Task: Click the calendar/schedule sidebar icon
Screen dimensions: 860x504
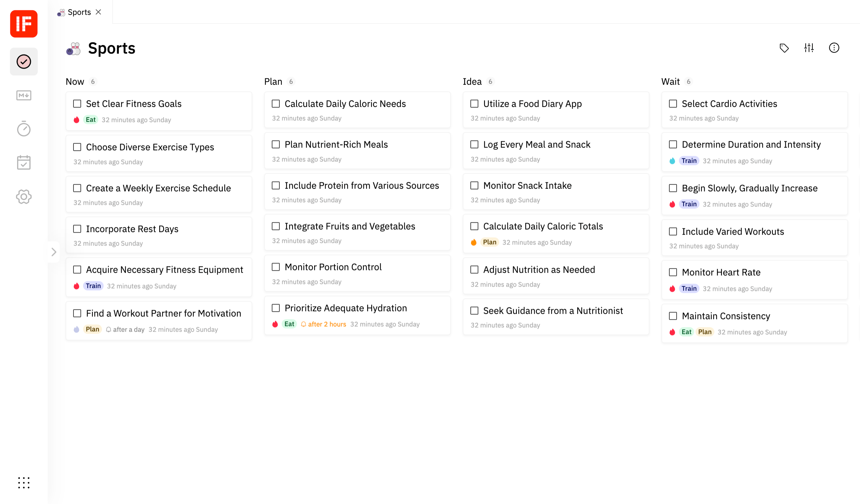Action: (x=24, y=162)
